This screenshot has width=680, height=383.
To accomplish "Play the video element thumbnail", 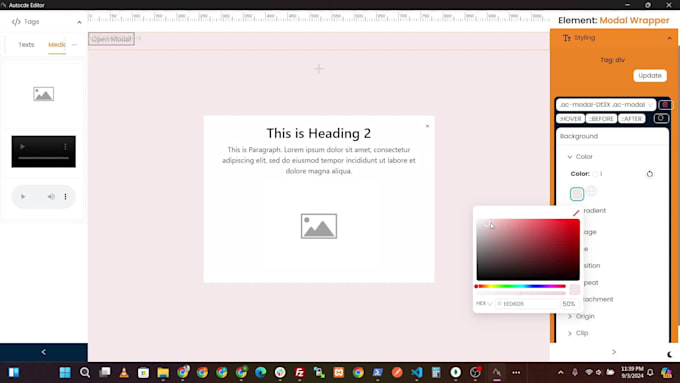I will pyautogui.click(x=22, y=147).
